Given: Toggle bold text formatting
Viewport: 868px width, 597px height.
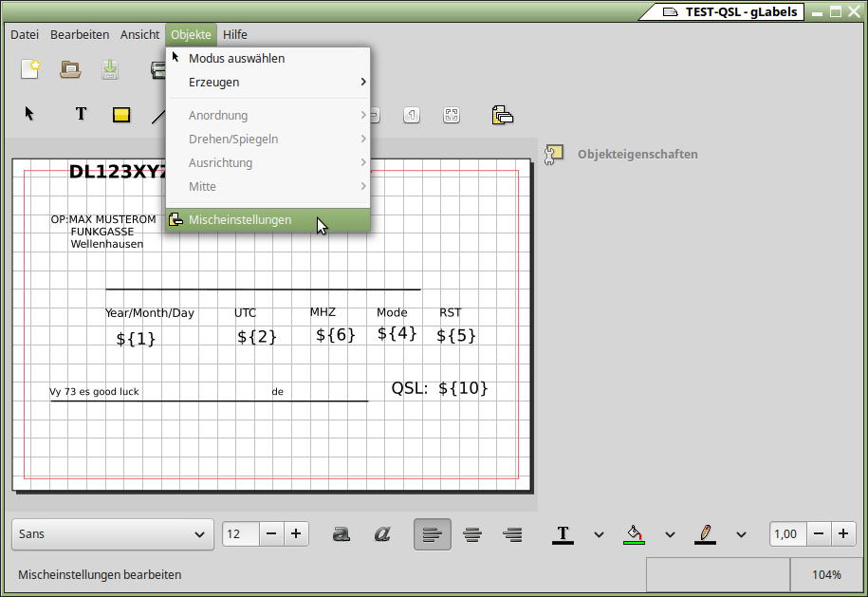Looking at the screenshot, I should 342,534.
